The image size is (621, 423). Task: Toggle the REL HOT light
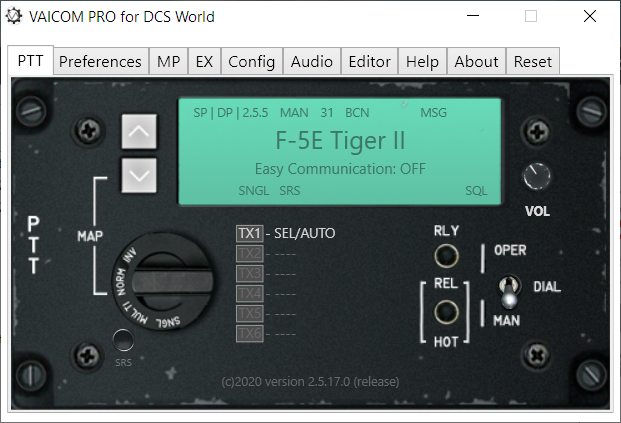coord(446,312)
